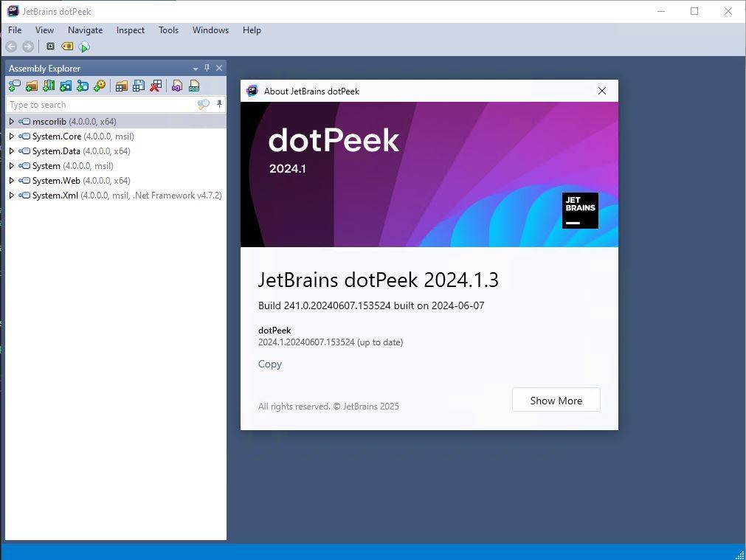Screen dimensions: 746x560
Task: Expand the System (4.0.0.0, msil) node
Action: click(11, 165)
